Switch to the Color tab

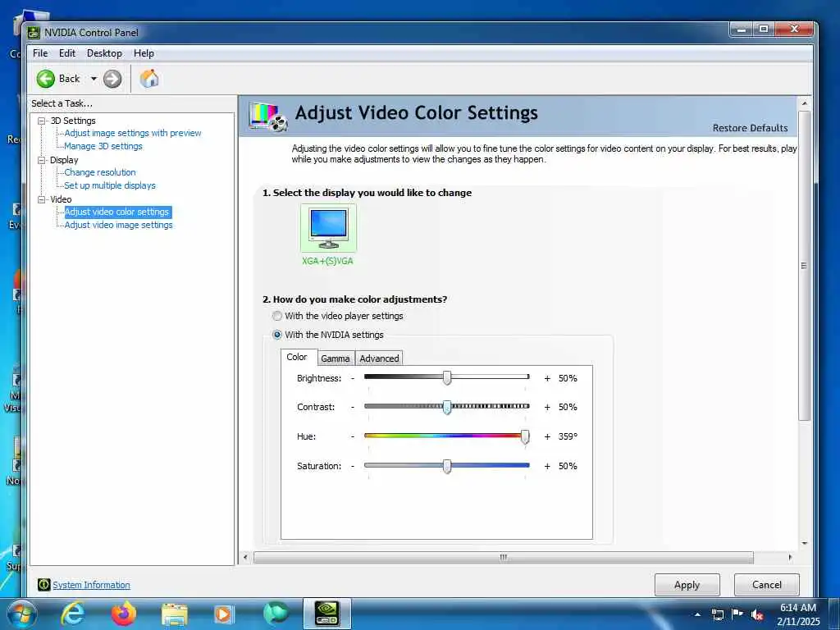(297, 358)
